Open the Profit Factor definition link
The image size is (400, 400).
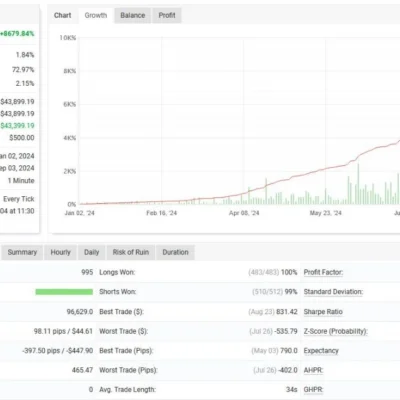pyautogui.click(x=323, y=272)
